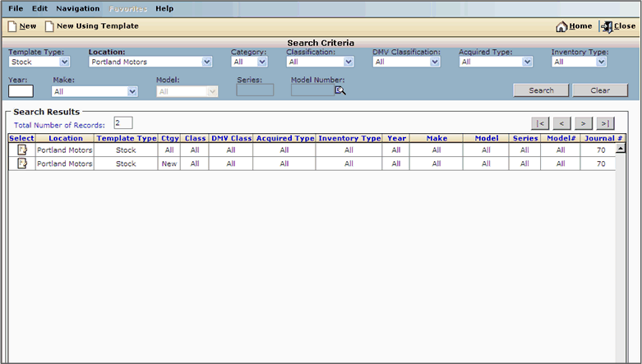
Task: Sort by Year column header
Action: coord(396,138)
